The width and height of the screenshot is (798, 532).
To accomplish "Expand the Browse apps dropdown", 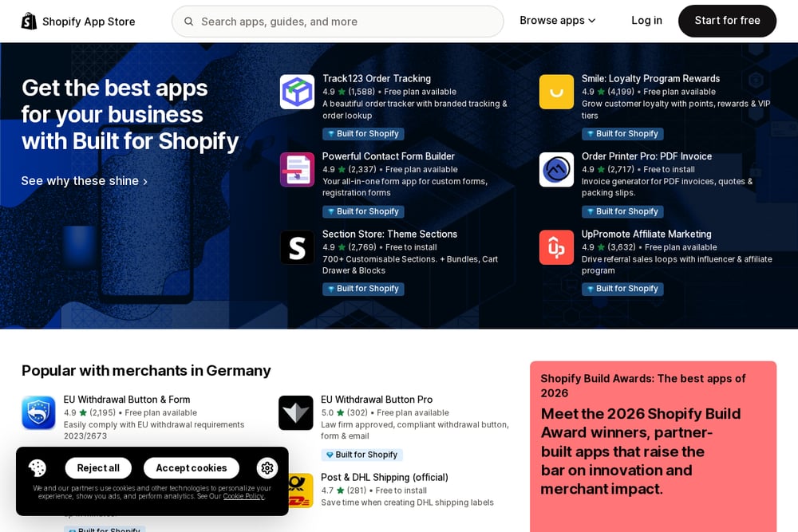I will (557, 21).
